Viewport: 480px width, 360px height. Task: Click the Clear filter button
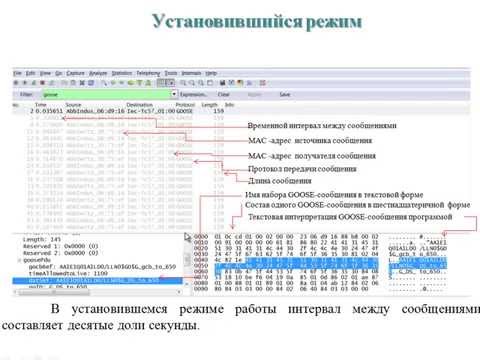coord(223,95)
